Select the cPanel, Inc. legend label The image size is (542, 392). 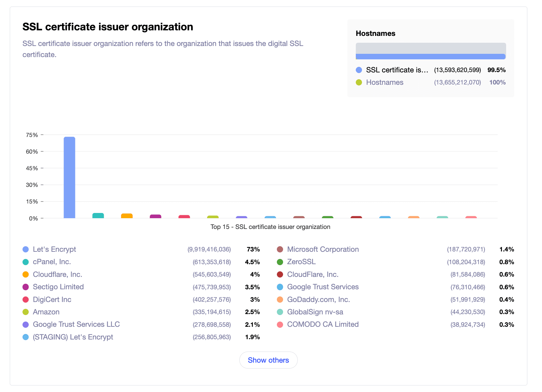point(52,262)
